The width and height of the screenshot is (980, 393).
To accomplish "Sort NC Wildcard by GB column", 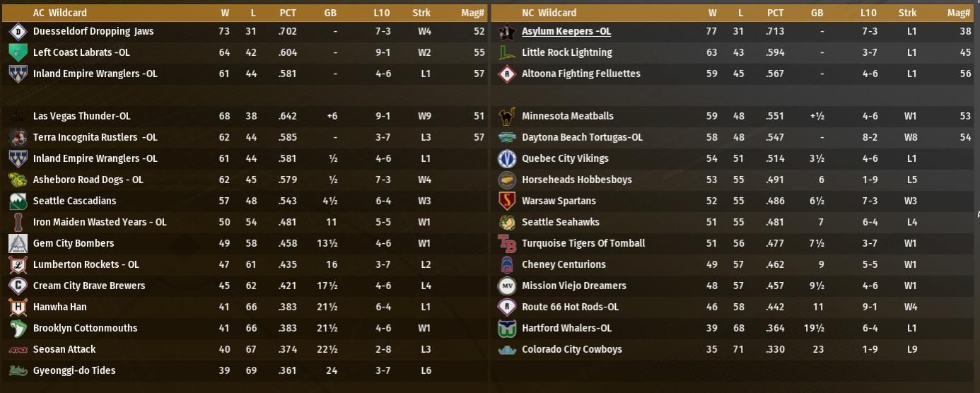I will coord(817,13).
